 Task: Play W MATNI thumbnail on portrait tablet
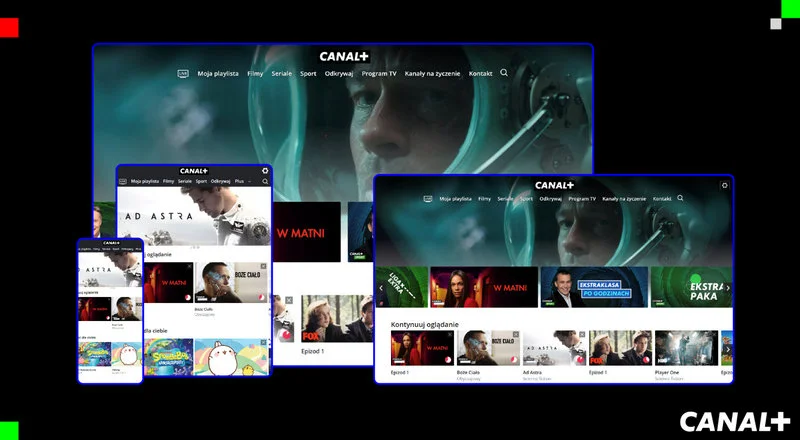(x=168, y=282)
